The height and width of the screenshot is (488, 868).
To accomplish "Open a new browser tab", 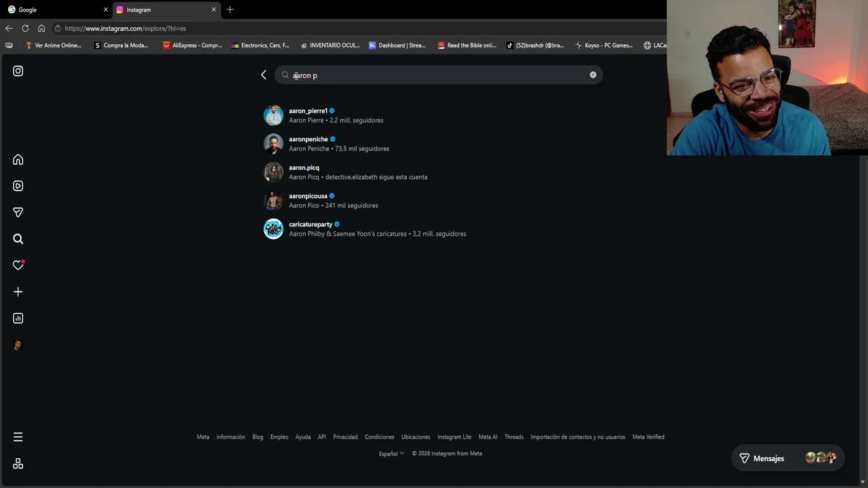I will coord(230,9).
